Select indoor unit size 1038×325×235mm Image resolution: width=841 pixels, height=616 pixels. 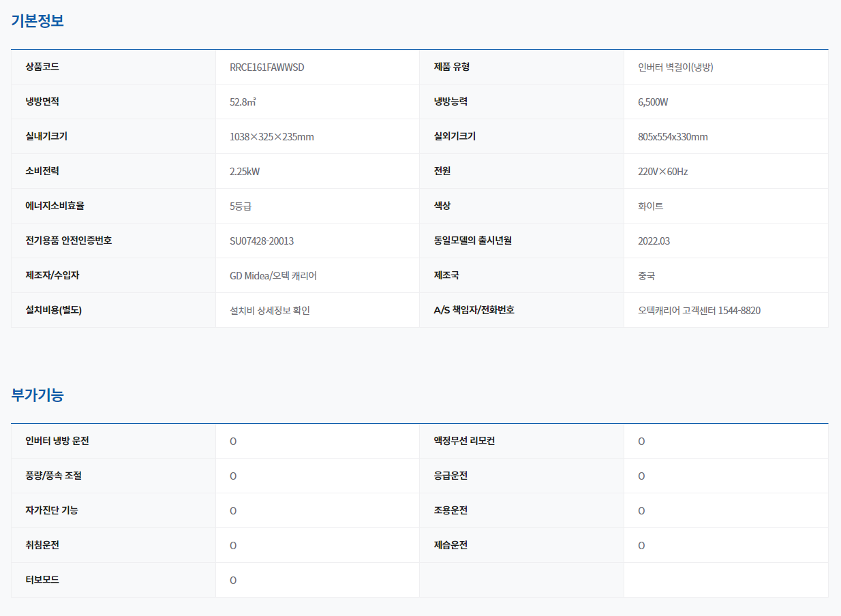pos(271,137)
